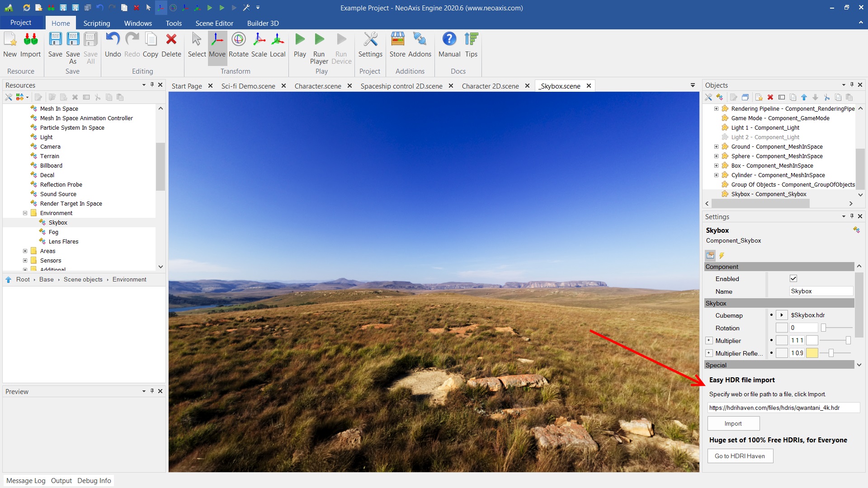Toggle Local transform mode
Image resolution: width=868 pixels, height=488 pixels.
pos(277,40)
